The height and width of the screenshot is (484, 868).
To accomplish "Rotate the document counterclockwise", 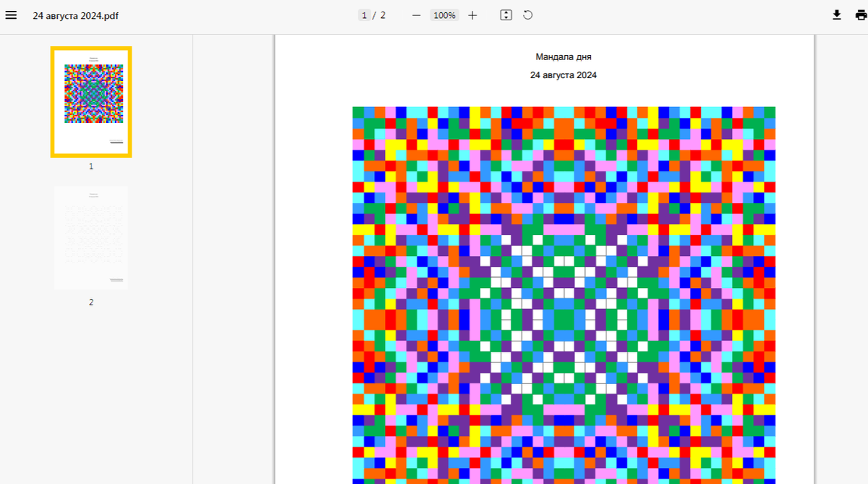I will 528,15.
